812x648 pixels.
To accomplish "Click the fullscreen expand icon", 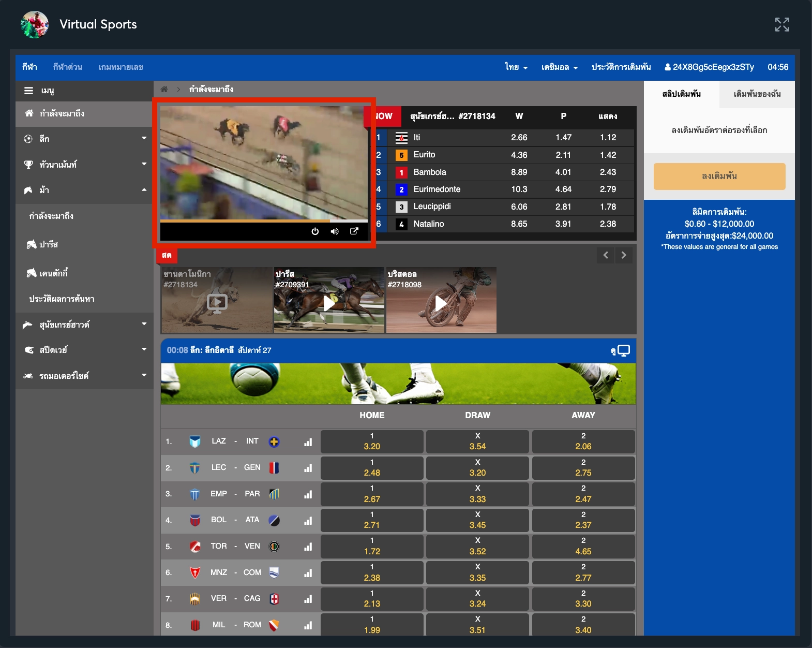I will pos(781,24).
